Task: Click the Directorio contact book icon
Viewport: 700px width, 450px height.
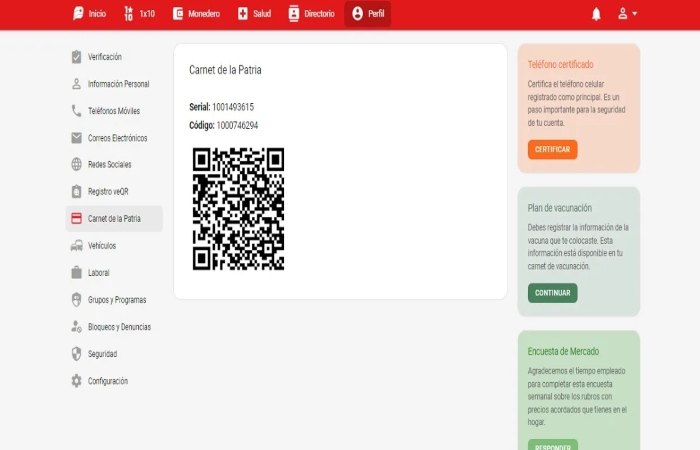Action: point(294,14)
